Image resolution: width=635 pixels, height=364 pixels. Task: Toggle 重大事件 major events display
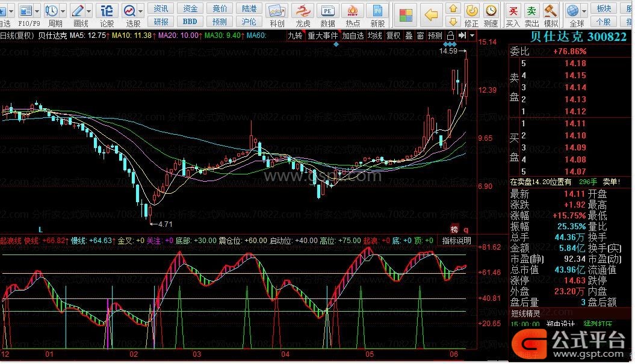[x=323, y=35]
